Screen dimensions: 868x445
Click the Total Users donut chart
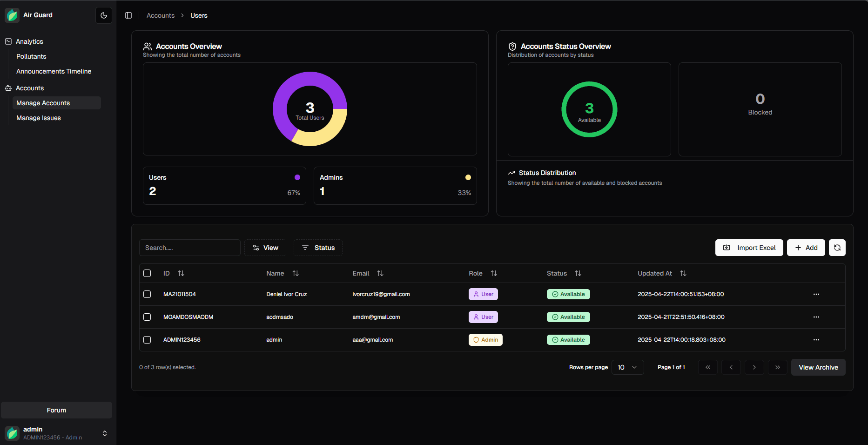click(310, 109)
